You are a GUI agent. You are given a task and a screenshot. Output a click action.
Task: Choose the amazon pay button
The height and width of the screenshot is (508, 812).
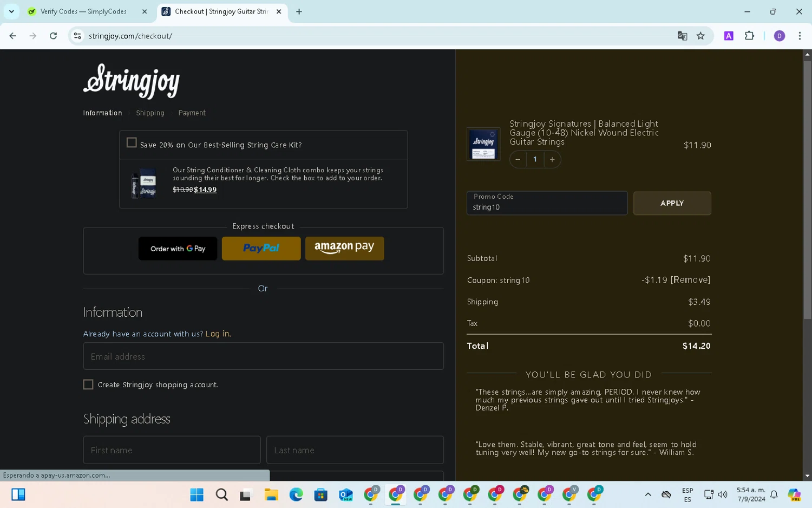(344, 249)
